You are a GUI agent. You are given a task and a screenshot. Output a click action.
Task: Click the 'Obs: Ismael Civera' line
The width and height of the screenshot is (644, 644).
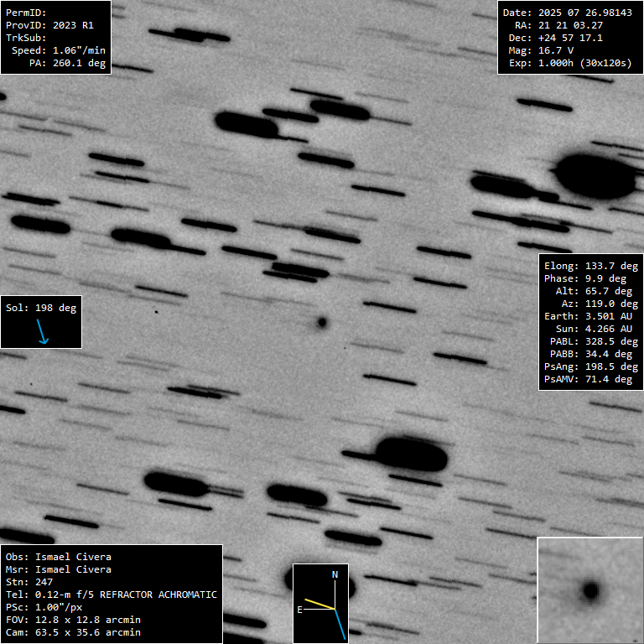click(x=59, y=557)
